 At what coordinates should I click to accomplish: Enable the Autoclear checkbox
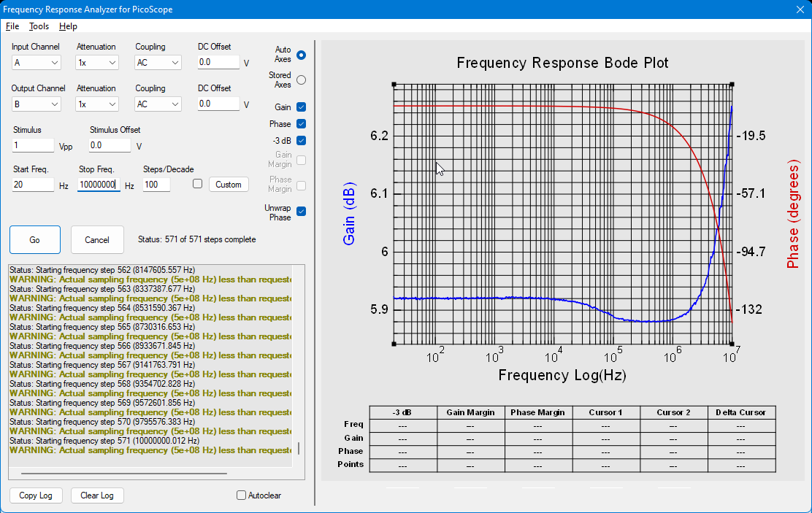241,495
